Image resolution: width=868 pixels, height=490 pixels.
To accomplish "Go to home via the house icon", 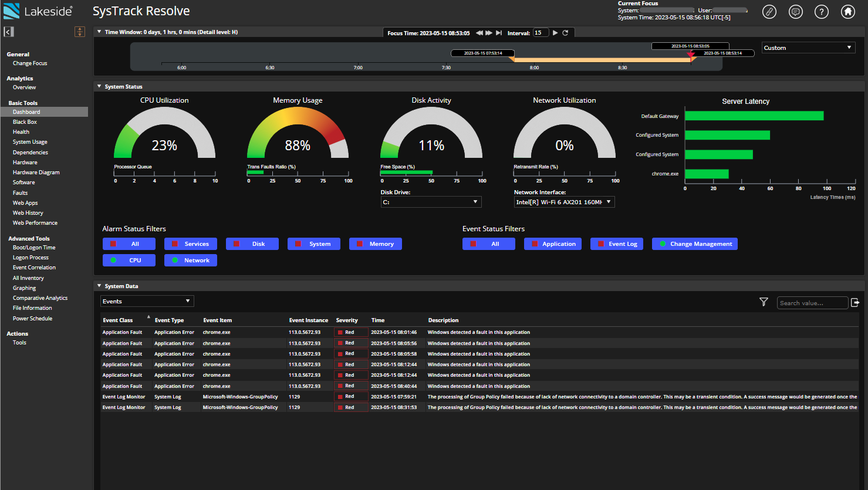I will (x=847, y=12).
